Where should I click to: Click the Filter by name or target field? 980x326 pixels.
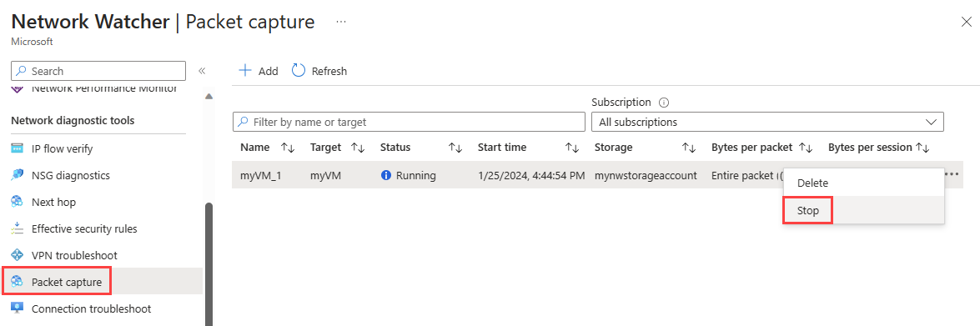click(x=408, y=122)
